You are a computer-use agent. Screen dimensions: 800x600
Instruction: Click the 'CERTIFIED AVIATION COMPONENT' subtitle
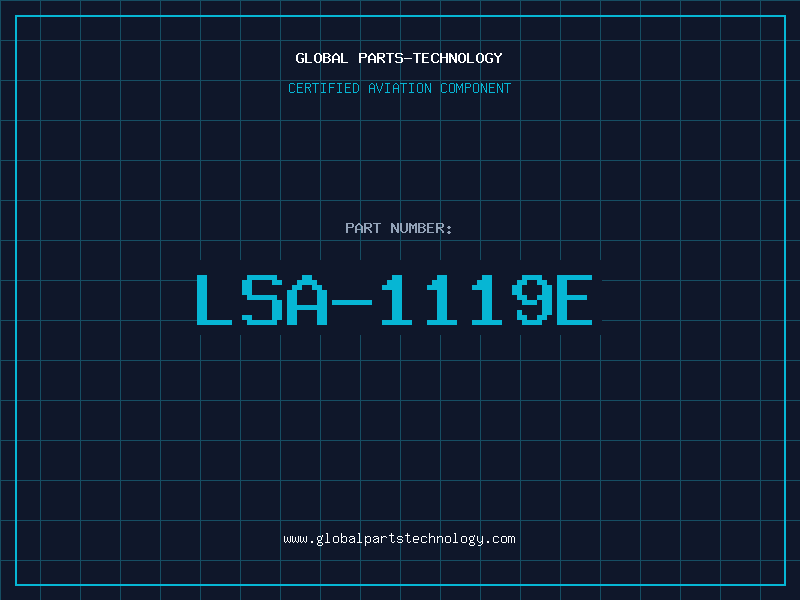pyautogui.click(x=399, y=88)
